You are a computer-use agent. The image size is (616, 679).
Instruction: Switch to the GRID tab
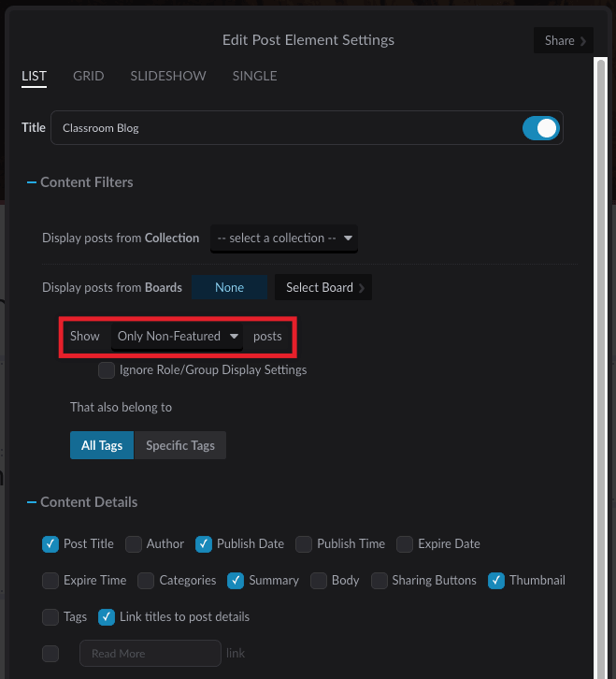click(x=88, y=76)
